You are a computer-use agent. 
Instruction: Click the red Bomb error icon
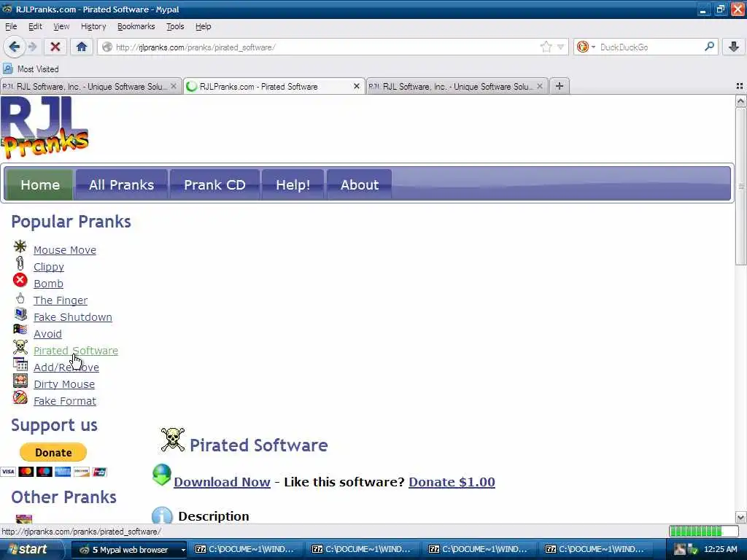[20, 280]
